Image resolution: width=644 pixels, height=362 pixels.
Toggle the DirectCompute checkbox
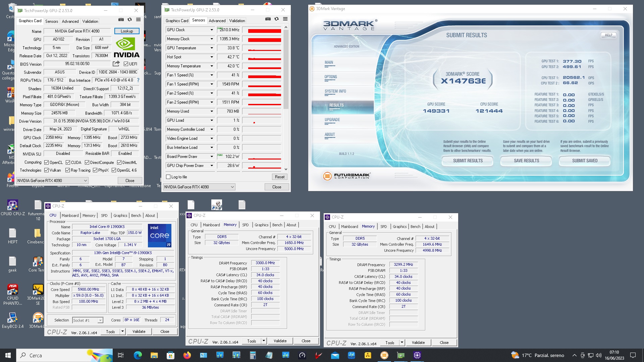pyautogui.click(x=87, y=163)
